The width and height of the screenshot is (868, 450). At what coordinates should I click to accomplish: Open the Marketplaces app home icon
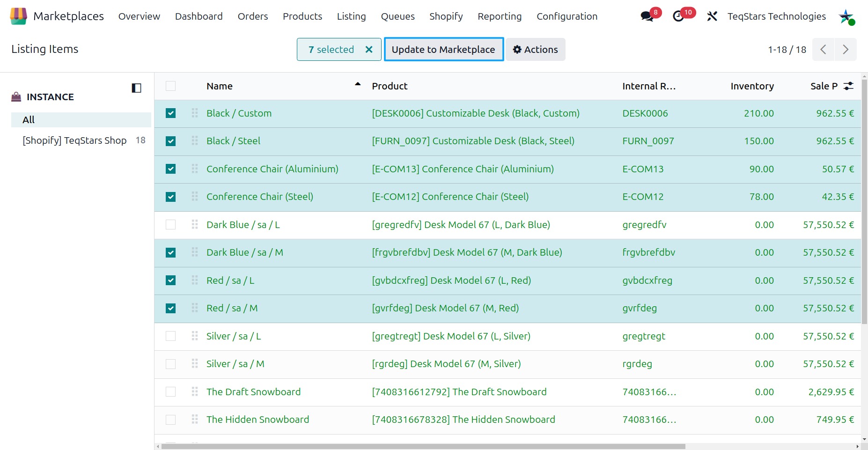18,16
